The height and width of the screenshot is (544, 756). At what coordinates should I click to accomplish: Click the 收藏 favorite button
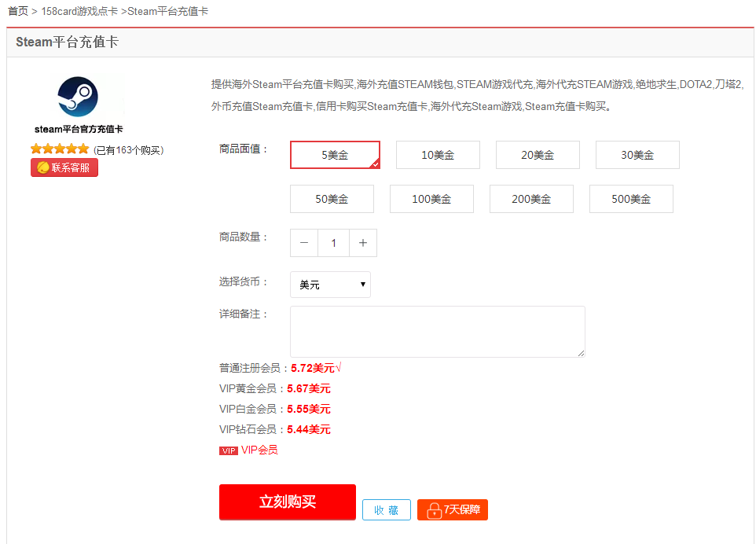[x=387, y=510]
